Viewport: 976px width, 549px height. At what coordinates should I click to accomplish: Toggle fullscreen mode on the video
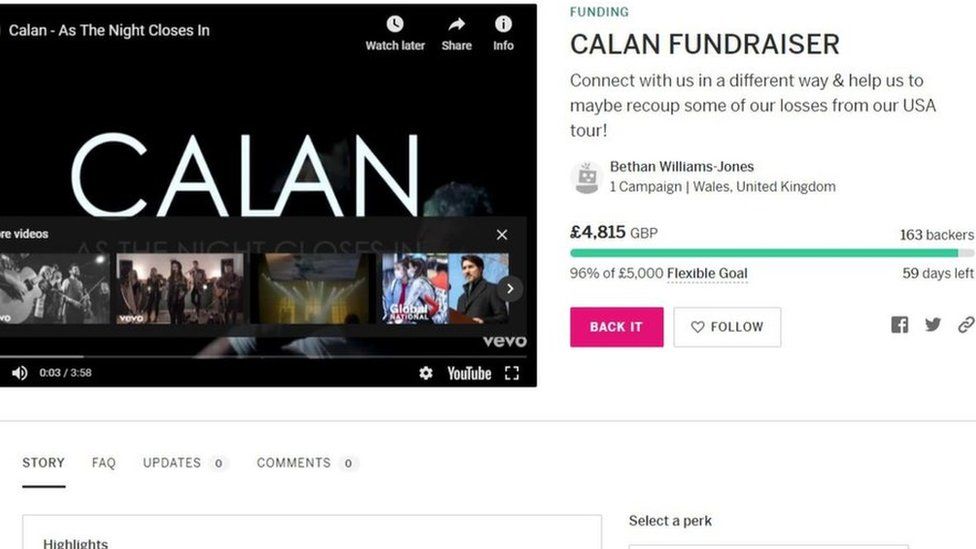[512, 373]
